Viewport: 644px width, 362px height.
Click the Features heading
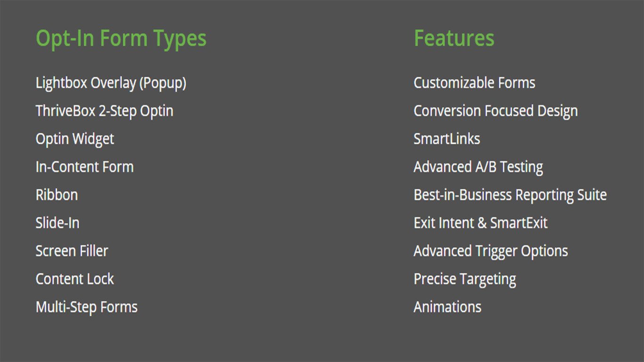pyautogui.click(x=454, y=38)
